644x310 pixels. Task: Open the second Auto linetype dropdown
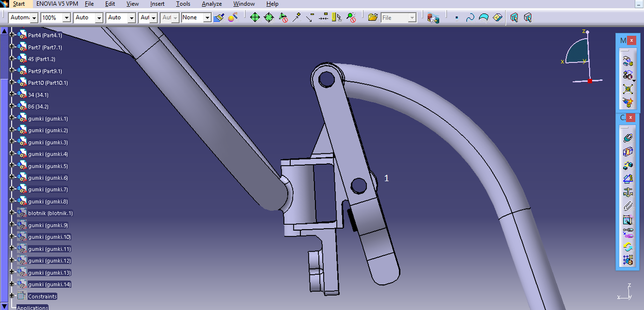[132, 18]
